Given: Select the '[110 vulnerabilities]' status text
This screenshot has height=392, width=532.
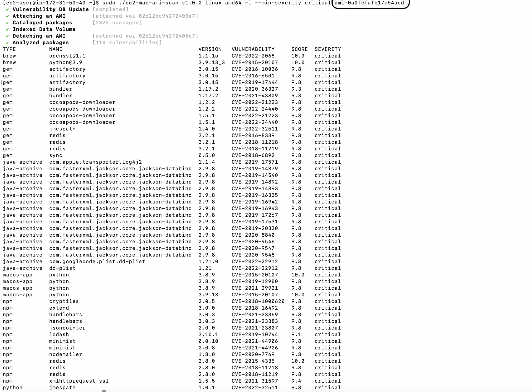Looking at the screenshot, I should tap(127, 43).
